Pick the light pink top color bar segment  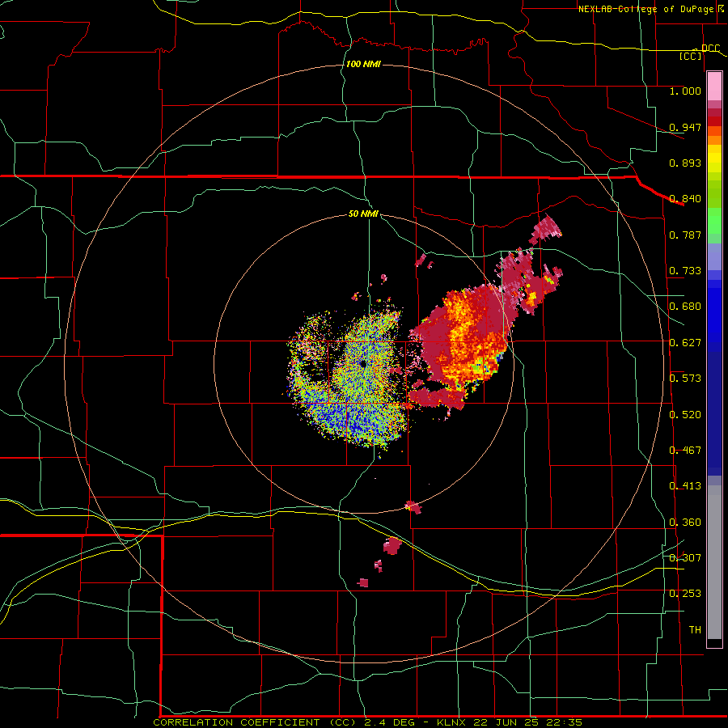click(x=714, y=87)
